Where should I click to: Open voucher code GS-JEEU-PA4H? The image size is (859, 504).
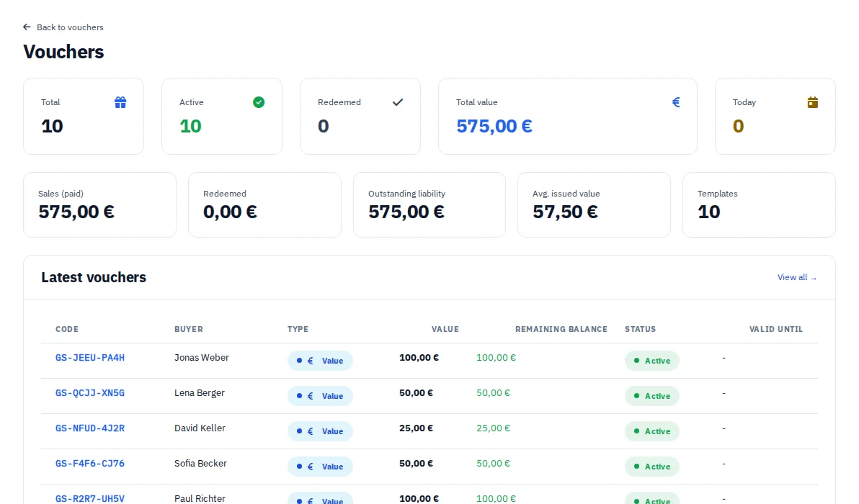click(90, 357)
